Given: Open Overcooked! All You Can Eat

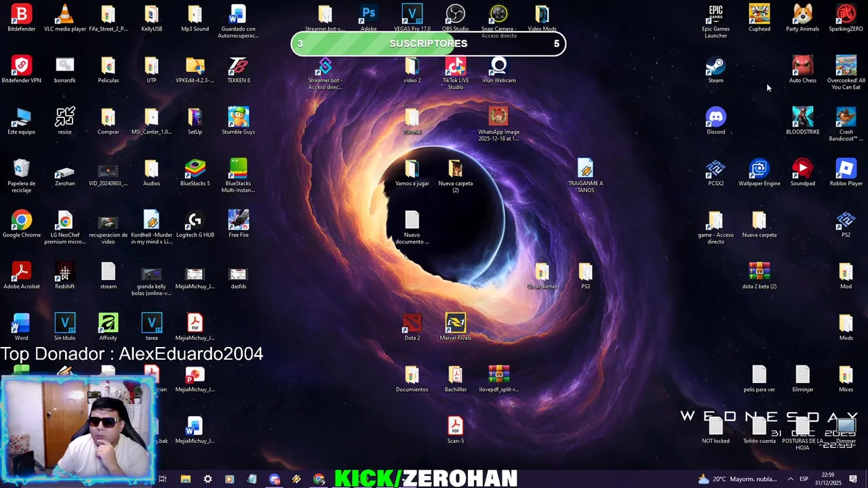Looking at the screenshot, I should pyautogui.click(x=846, y=73).
